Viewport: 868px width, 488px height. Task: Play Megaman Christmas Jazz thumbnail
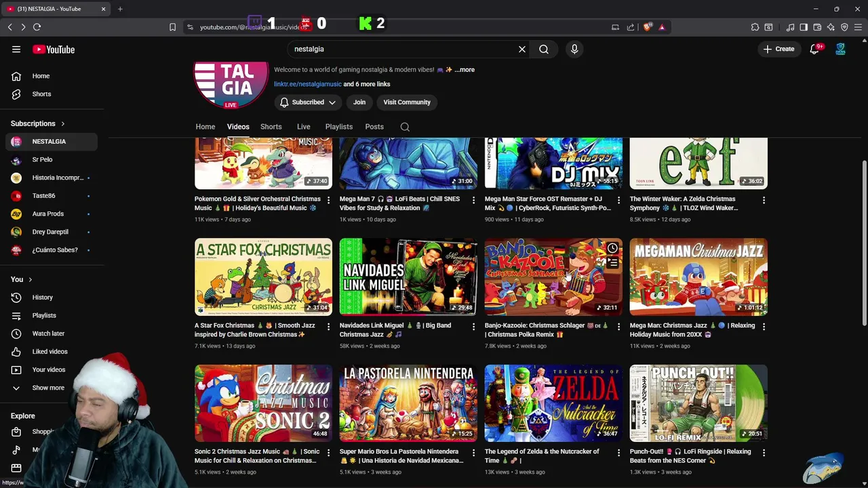[x=698, y=277]
